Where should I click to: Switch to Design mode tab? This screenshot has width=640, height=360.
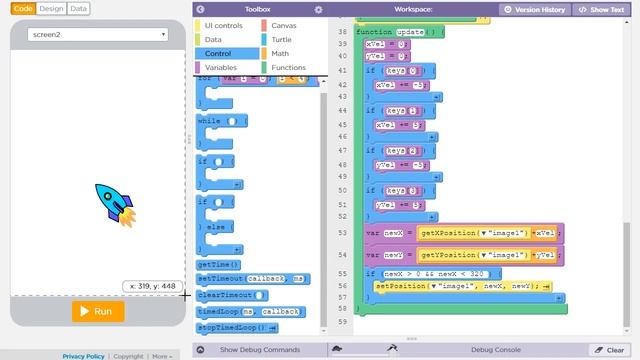[51, 9]
